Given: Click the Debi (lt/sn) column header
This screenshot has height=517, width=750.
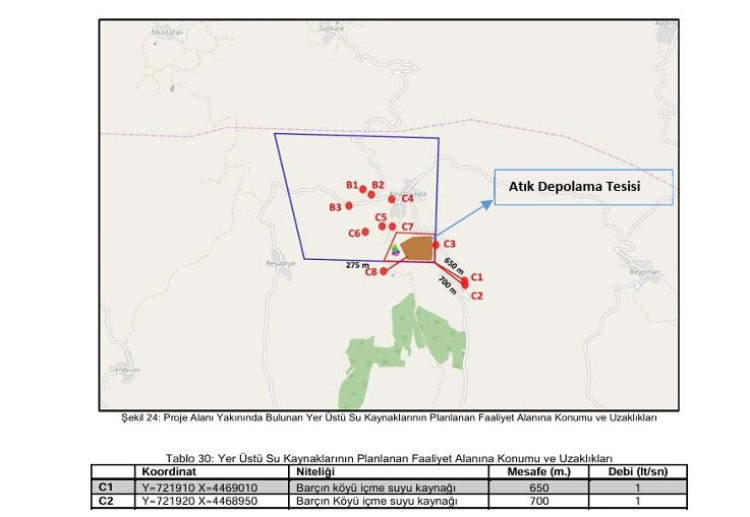Looking at the screenshot, I should tap(636, 472).
